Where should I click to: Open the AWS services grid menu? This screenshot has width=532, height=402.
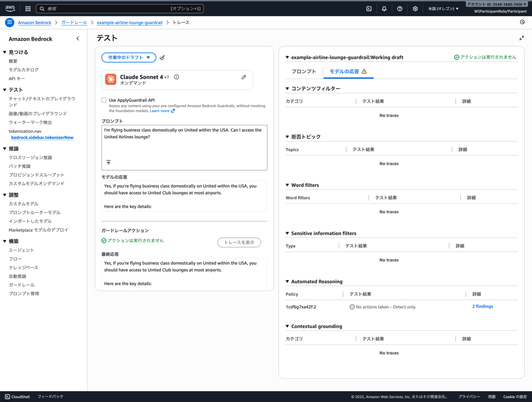pyautogui.click(x=28, y=8)
